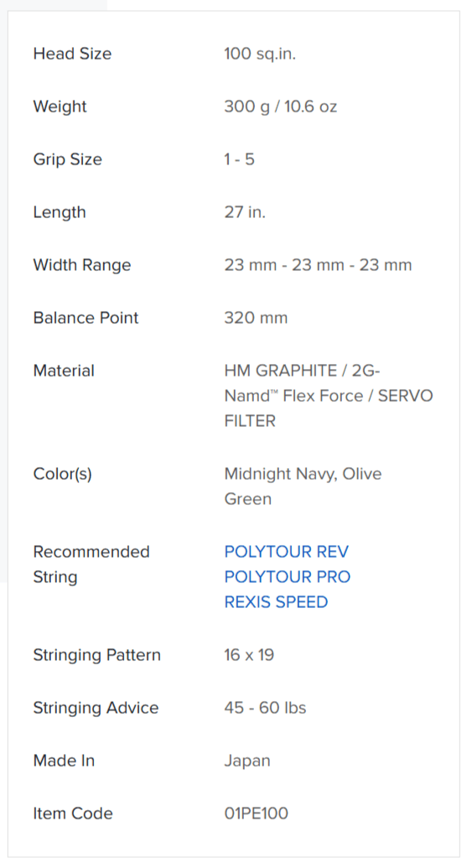Screen dimensions: 467x868
Task: Click the Head Size label
Action: coord(72,54)
